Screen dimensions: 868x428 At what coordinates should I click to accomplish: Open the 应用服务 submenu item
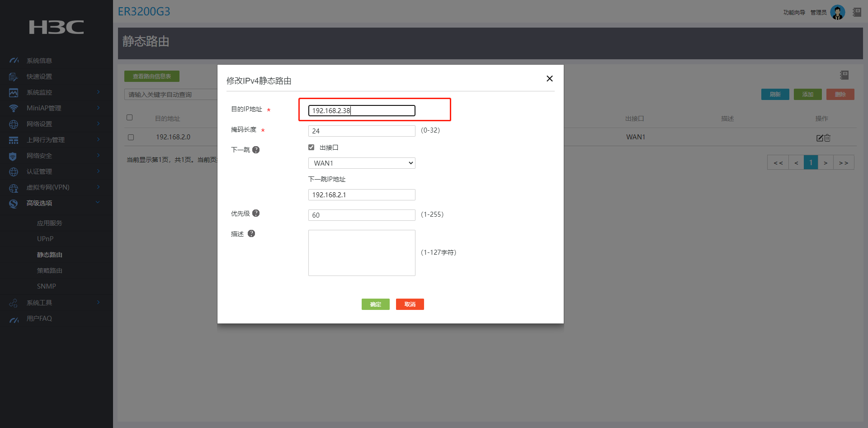click(50, 223)
